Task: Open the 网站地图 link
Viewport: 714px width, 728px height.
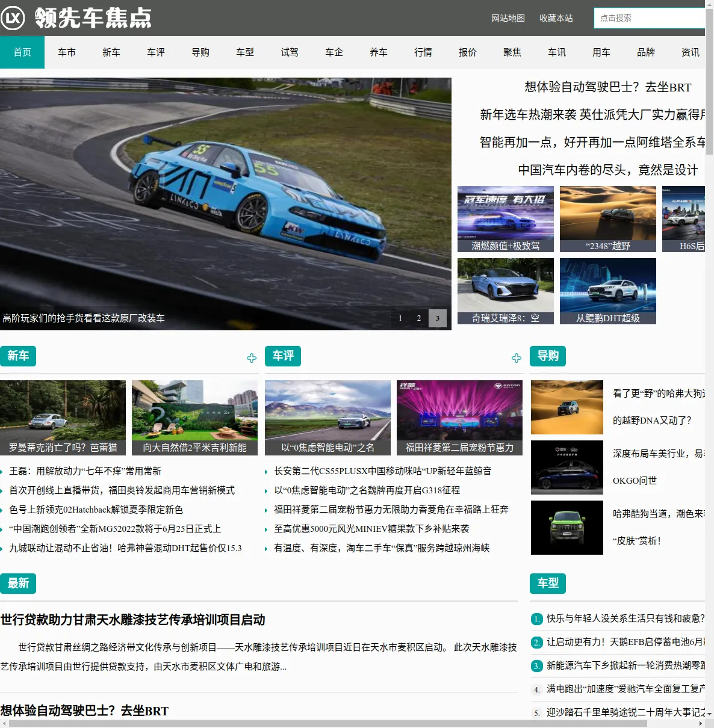Action: click(x=508, y=18)
